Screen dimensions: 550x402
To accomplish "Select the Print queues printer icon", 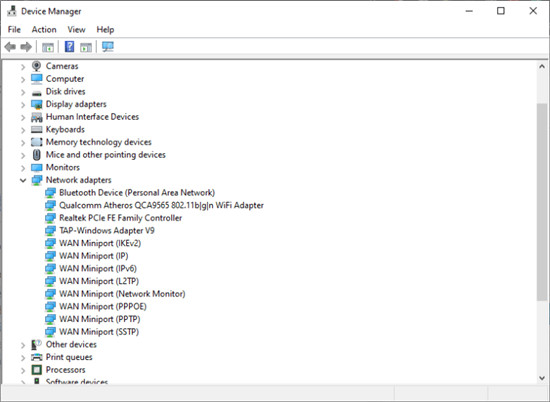I will point(36,357).
